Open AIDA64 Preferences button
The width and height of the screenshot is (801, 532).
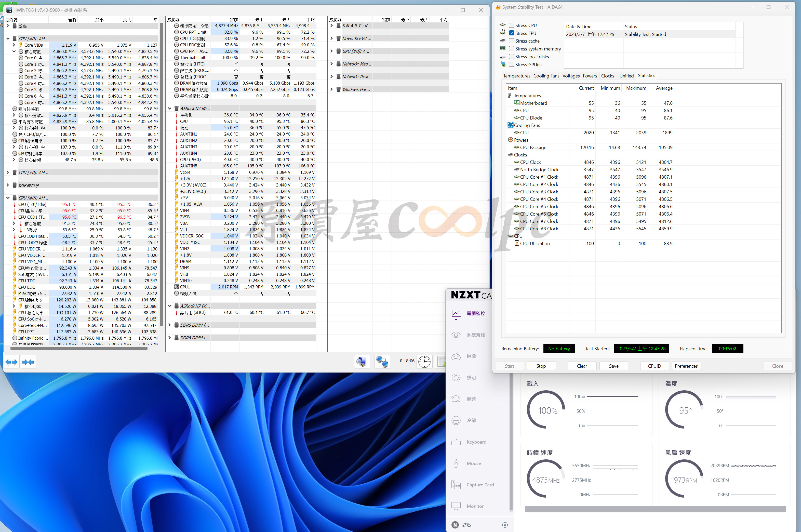coord(686,366)
